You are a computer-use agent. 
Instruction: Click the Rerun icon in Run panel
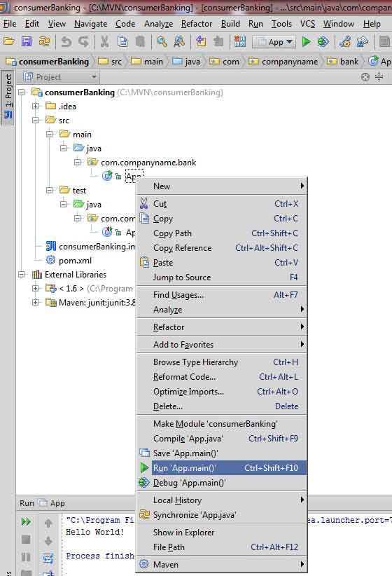pyautogui.click(x=26, y=521)
